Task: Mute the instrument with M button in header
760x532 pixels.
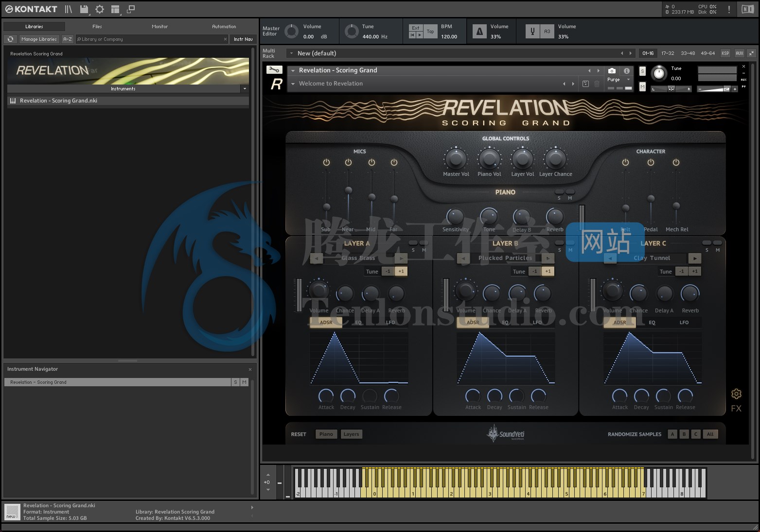Action: coord(642,86)
